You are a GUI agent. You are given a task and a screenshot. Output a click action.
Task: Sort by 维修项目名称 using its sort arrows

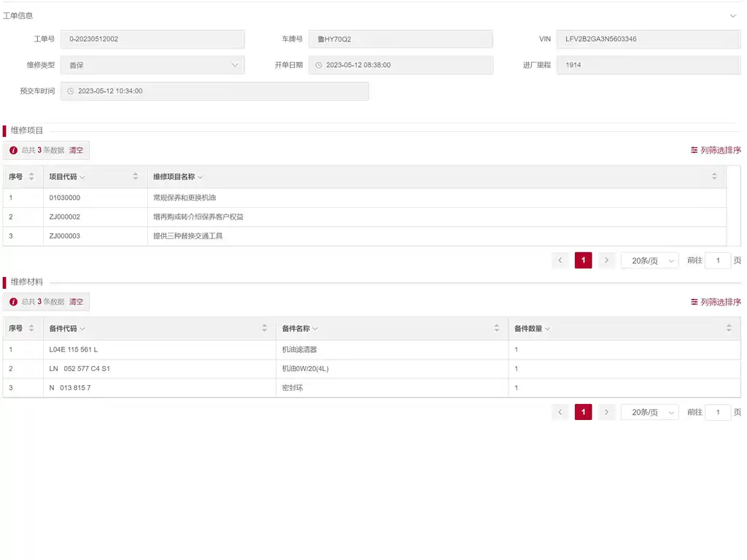click(714, 176)
